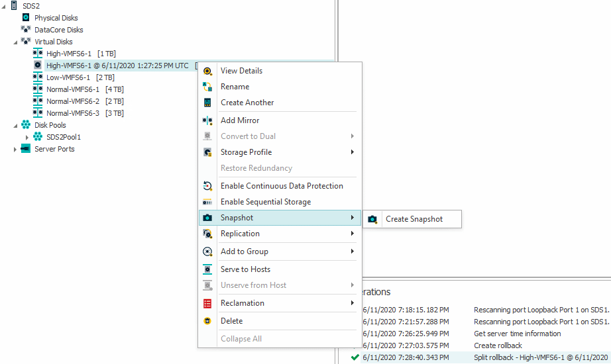Click the Snapshot camera icon in menu

207,218
